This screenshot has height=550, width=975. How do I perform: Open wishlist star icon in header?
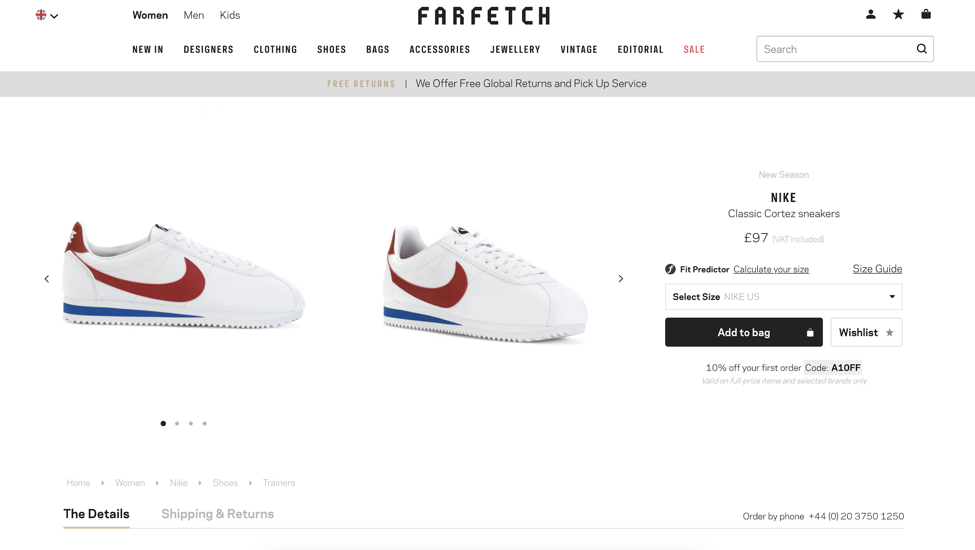pyautogui.click(x=898, y=15)
